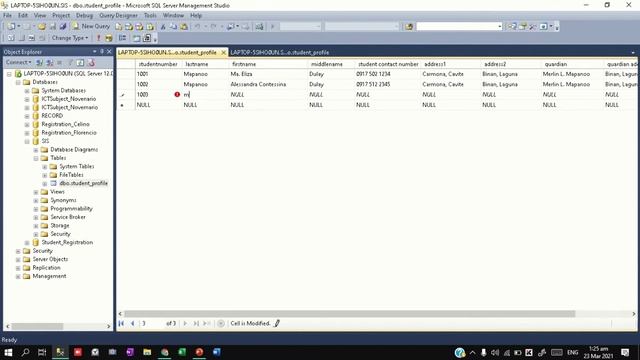Open the Tools menu

pyautogui.click(x=150, y=16)
